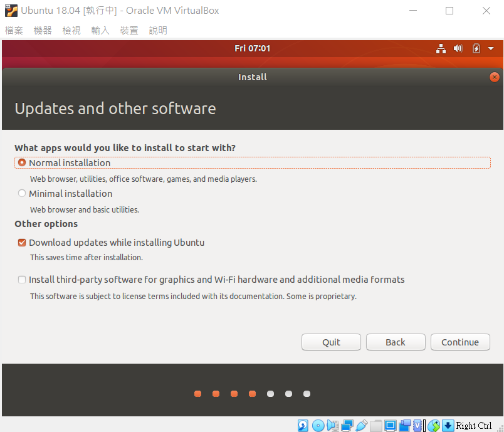
Task: Click the Normal installation description text
Action: [144, 179]
